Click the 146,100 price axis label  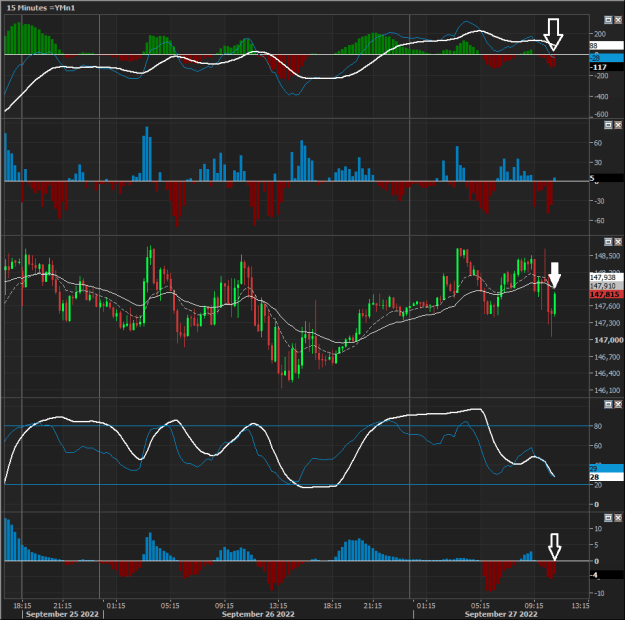click(607, 390)
